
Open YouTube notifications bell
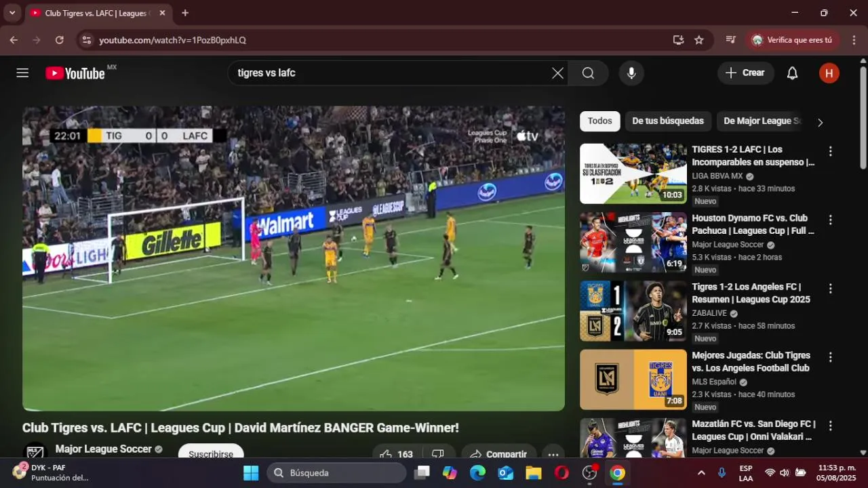pyautogui.click(x=792, y=73)
